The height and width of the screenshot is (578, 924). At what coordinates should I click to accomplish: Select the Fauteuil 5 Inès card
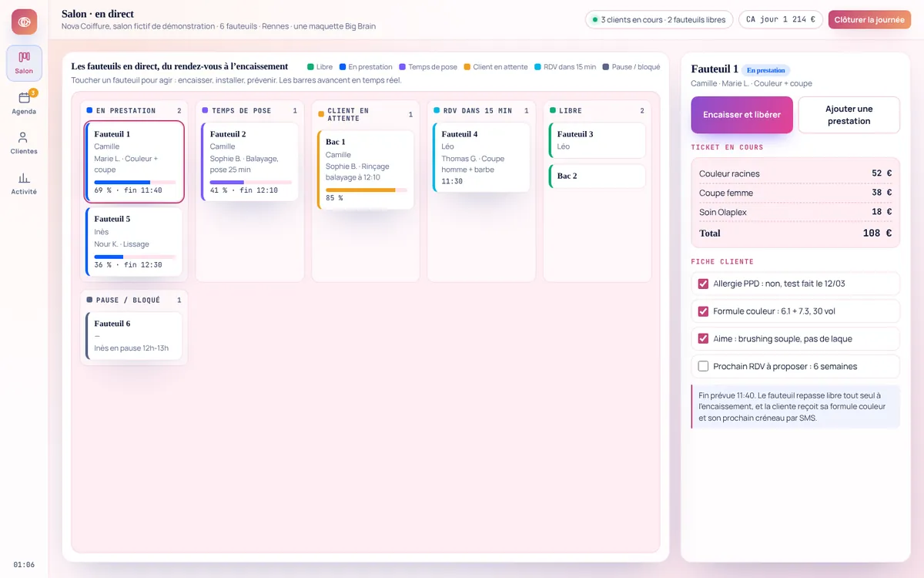coord(134,241)
